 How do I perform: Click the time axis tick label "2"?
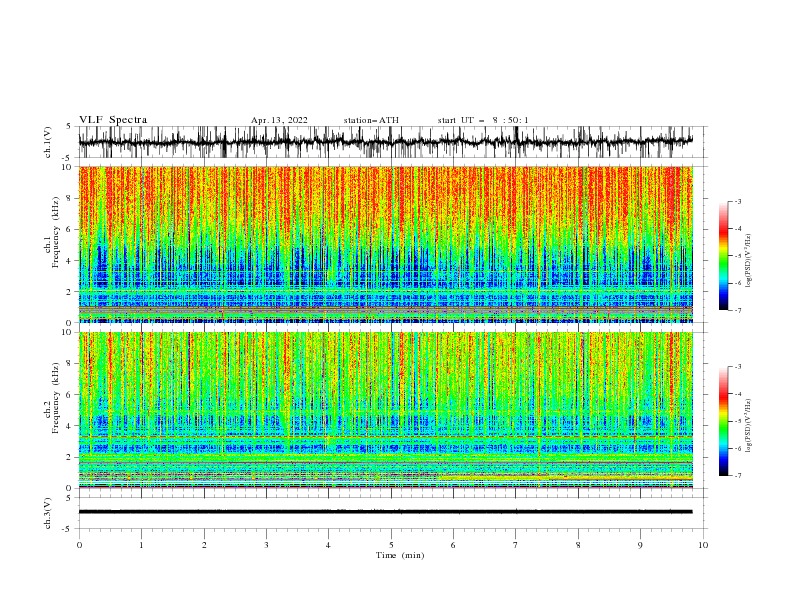pos(204,545)
